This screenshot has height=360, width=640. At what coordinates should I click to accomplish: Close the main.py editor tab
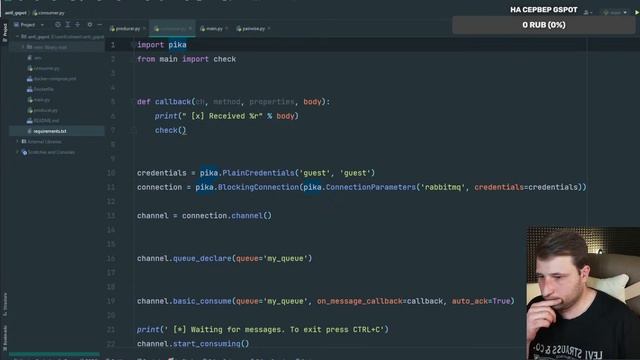click(227, 29)
